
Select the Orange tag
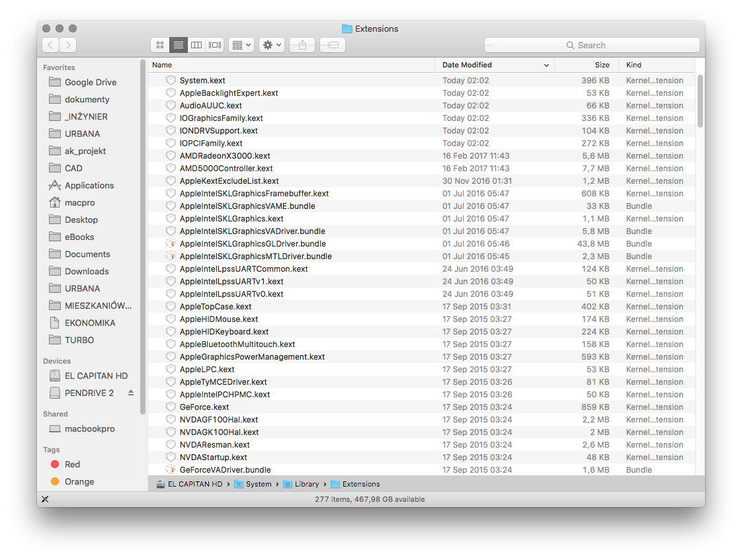point(79,481)
